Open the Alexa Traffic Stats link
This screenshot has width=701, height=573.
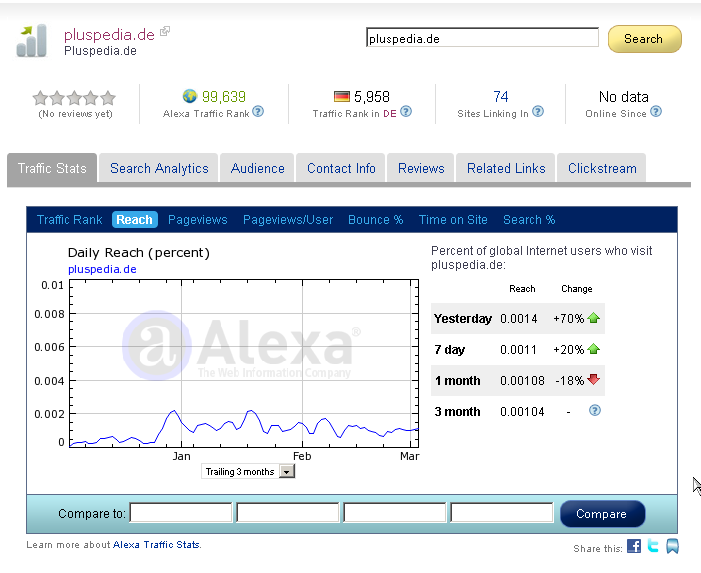(156, 544)
